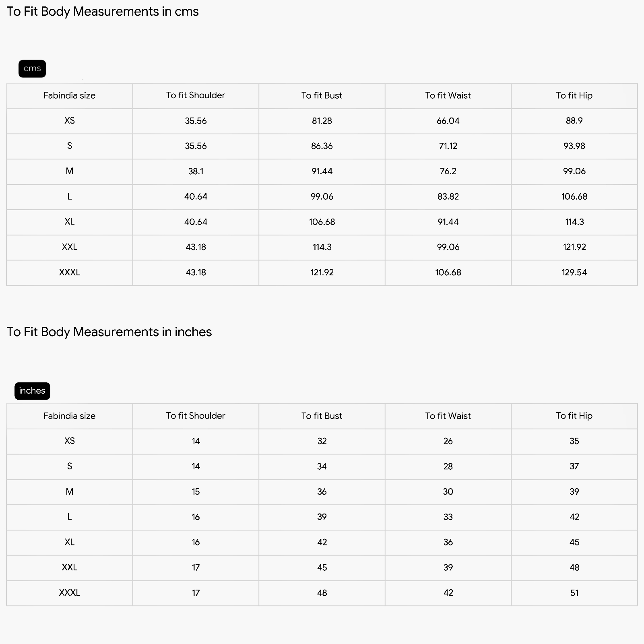Click the black "cms" unit button

(32, 69)
